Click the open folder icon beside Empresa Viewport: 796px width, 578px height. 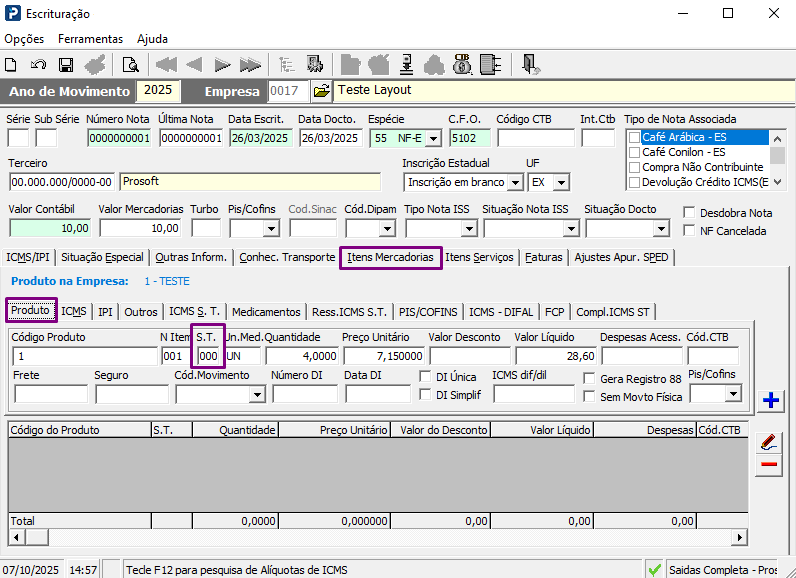(322, 91)
